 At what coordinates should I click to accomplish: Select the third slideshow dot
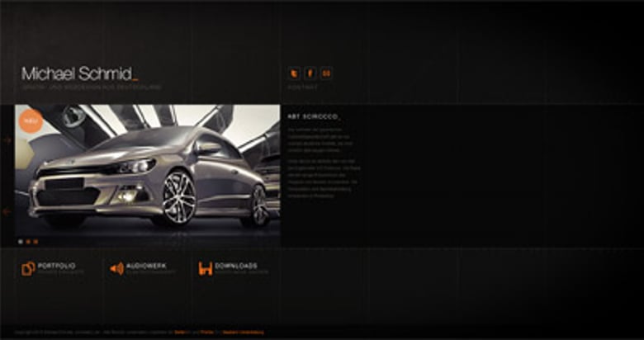coord(36,242)
